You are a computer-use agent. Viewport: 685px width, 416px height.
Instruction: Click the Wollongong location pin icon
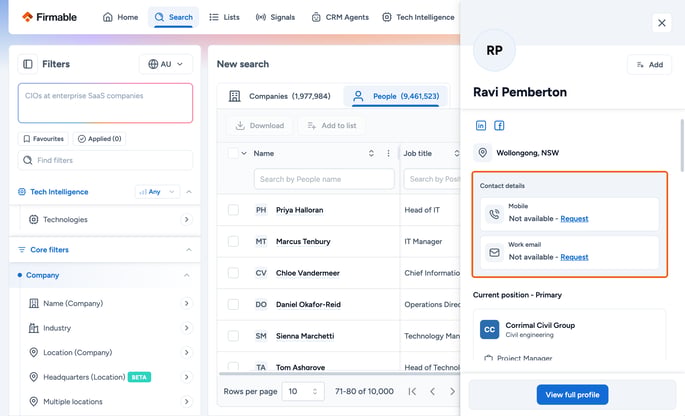(x=482, y=153)
